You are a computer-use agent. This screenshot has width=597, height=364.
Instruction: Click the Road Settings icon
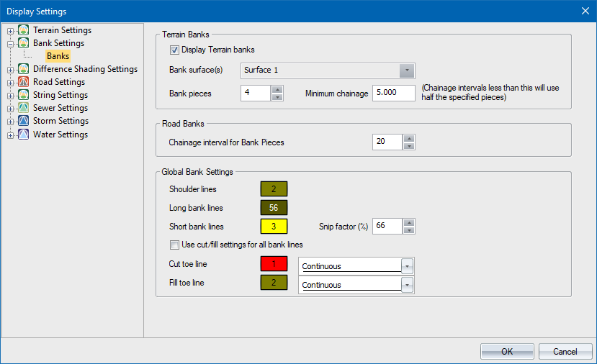(x=23, y=82)
